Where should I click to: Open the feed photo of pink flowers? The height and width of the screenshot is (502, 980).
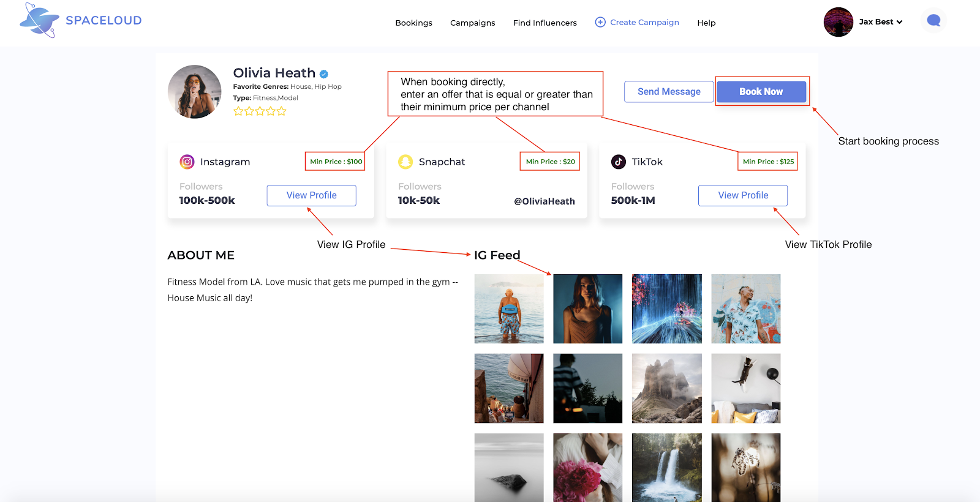point(588,468)
